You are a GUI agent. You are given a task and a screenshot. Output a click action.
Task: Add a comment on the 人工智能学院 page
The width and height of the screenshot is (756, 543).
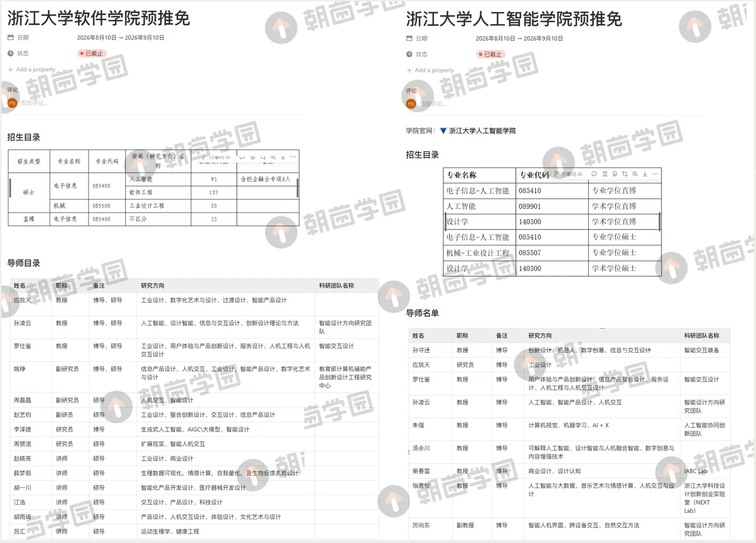pyautogui.click(x=433, y=104)
